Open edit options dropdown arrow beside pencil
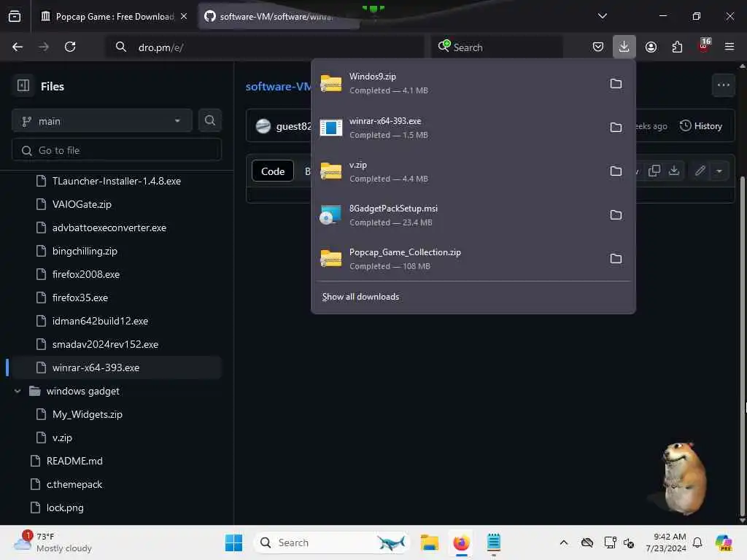The width and height of the screenshot is (747, 560). click(719, 171)
